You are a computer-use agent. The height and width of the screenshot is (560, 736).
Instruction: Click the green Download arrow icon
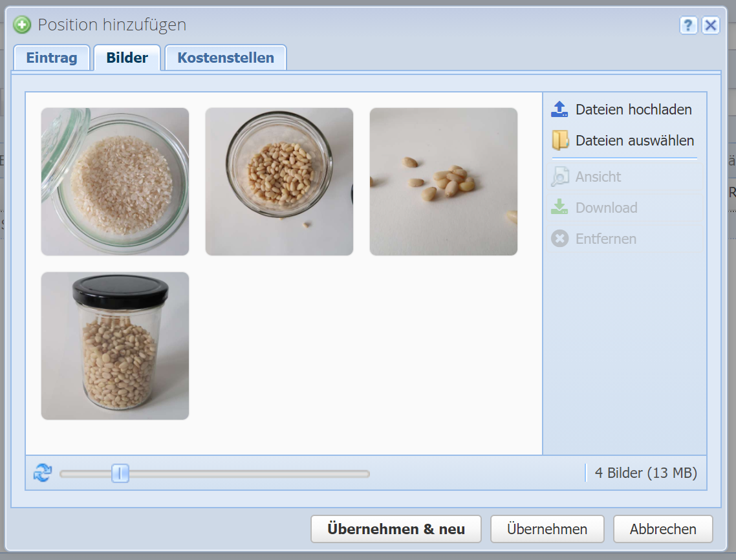[559, 208]
